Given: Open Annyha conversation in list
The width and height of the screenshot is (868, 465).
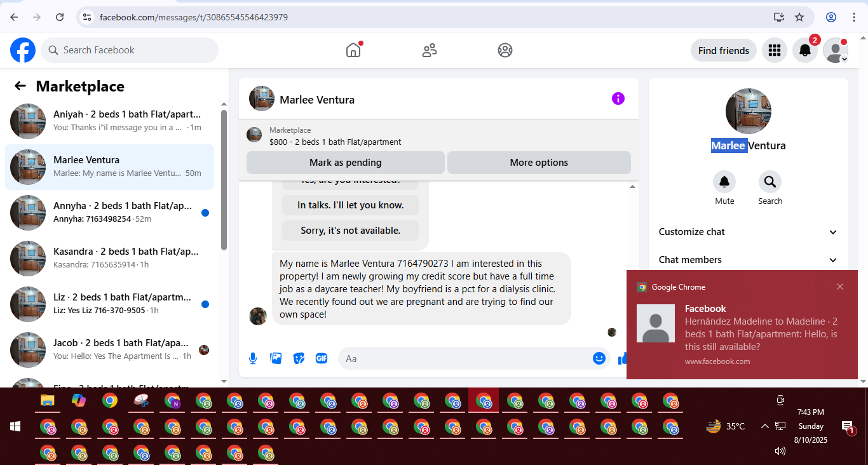Looking at the screenshot, I should tap(109, 213).
